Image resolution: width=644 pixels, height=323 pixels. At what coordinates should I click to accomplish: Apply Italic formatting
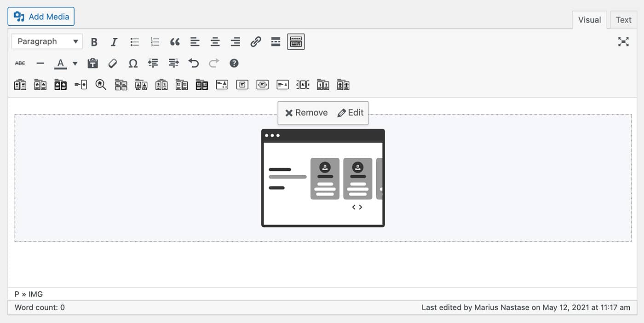click(x=114, y=42)
